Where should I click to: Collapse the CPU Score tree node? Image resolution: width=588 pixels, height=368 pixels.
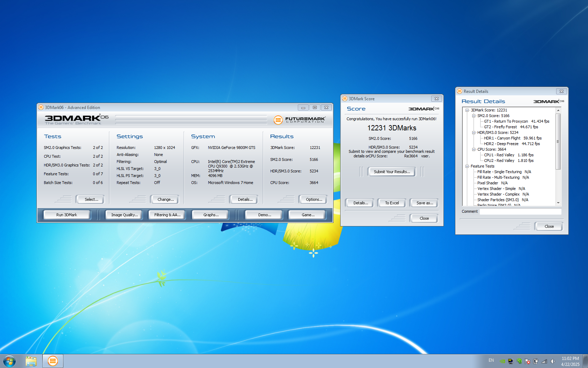(x=474, y=149)
